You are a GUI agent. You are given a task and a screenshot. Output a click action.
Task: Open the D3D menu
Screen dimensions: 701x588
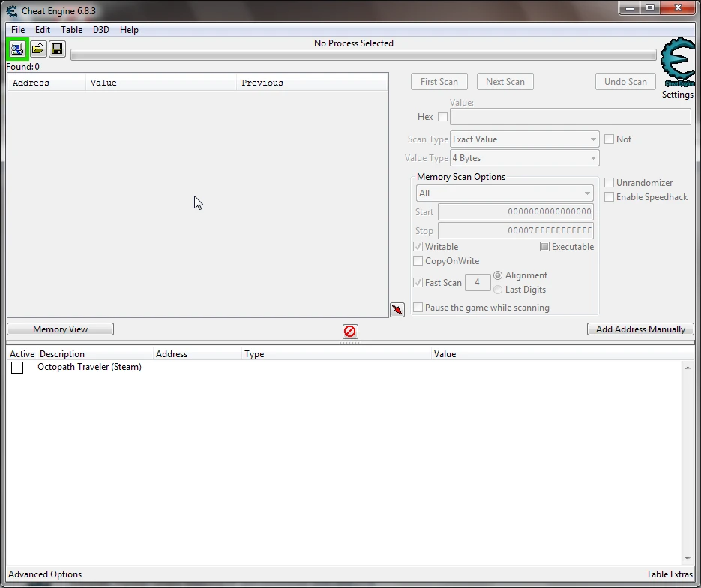(x=101, y=30)
